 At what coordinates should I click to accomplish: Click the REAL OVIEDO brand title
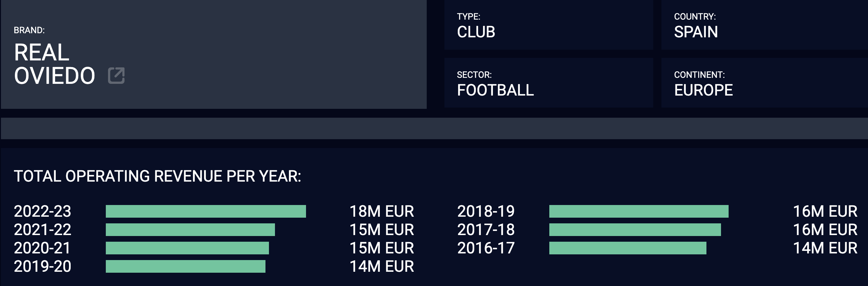pyautogui.click(x=54, y=64)
